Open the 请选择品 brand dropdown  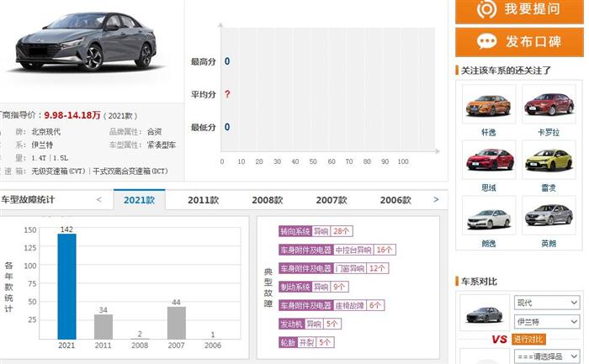547,356
